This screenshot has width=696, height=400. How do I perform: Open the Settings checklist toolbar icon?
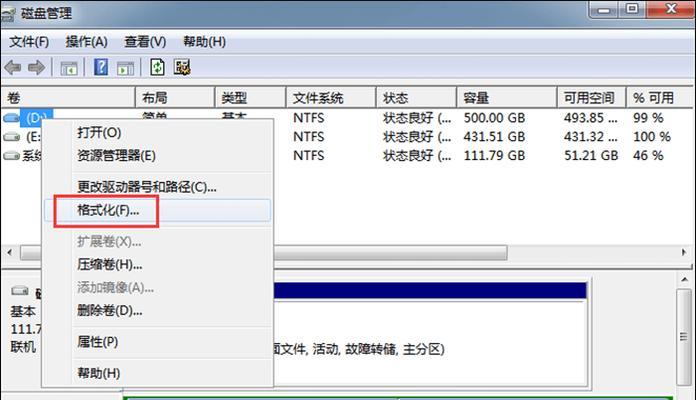tap(182, 67)
